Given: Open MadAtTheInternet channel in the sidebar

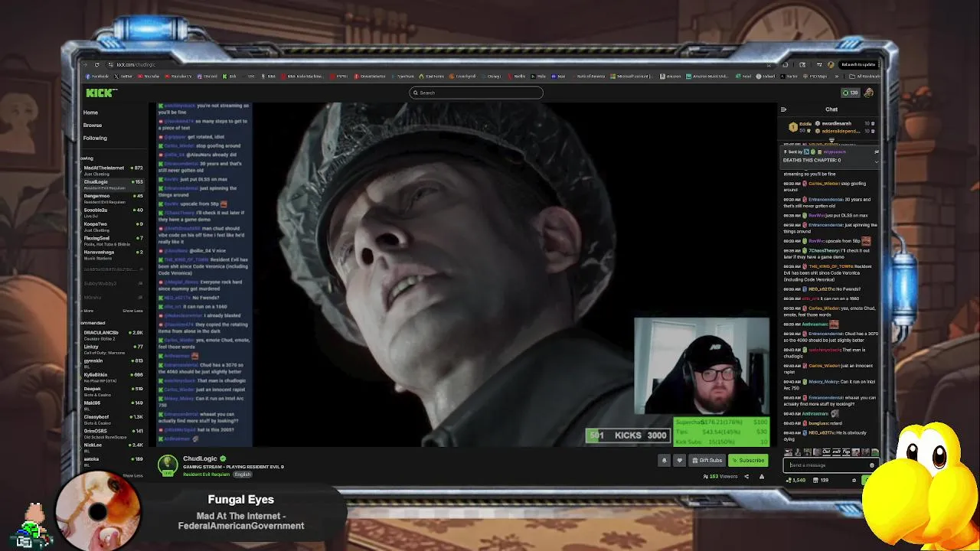Looking at the screenshot, I should pyautogui.click(x=113, y=171).
